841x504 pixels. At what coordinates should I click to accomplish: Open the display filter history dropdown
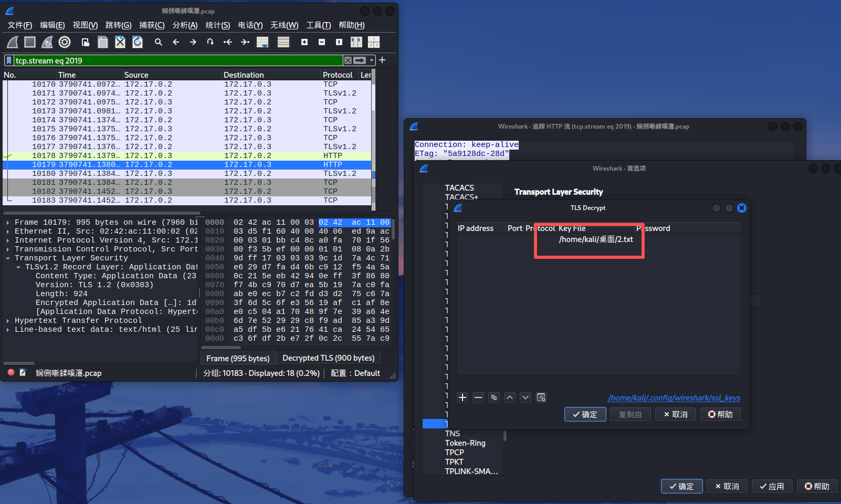point(372,60)
